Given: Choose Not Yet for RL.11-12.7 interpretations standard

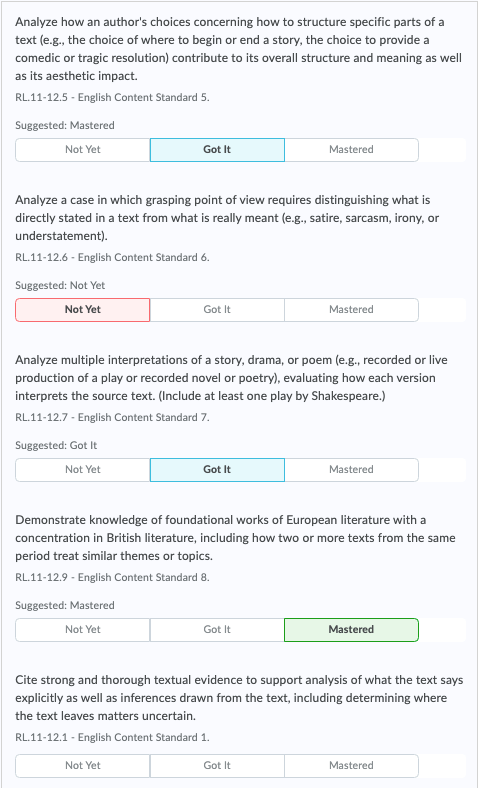Looking at the screenshot, I should [x=82, y=469].
